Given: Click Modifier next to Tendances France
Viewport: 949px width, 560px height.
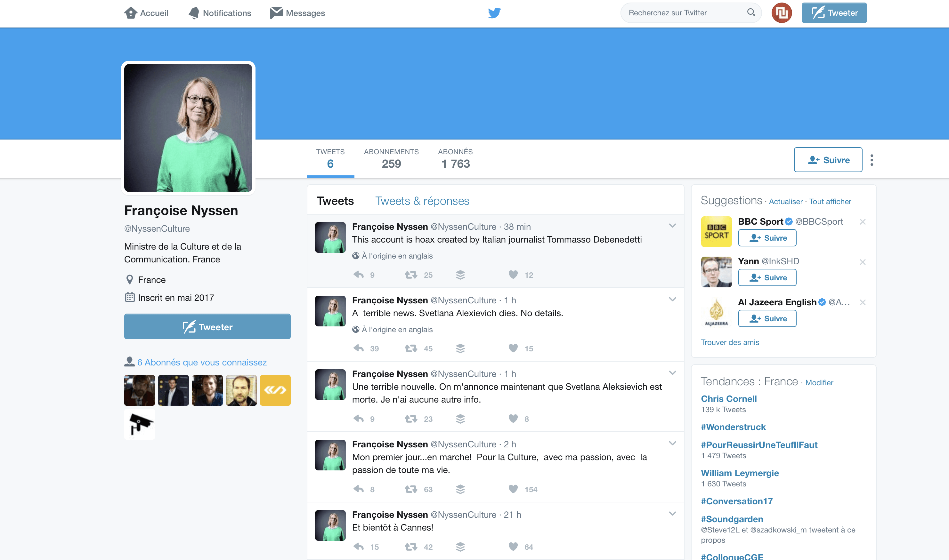Looking at the screenshot, I should point(819,383).
